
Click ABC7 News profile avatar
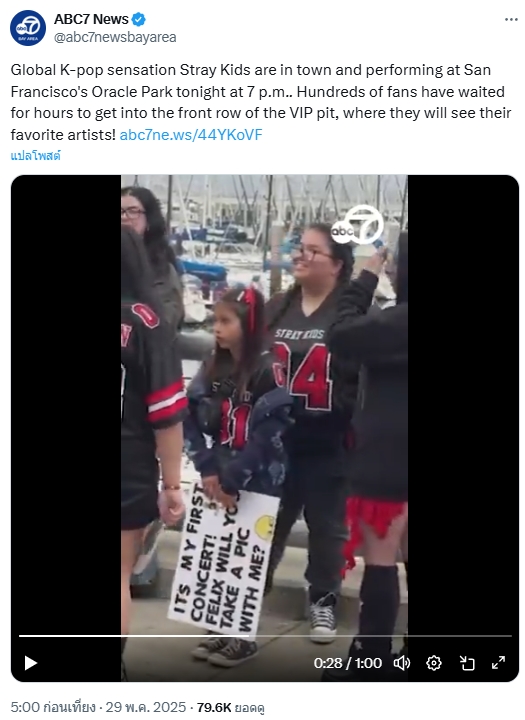28,28
